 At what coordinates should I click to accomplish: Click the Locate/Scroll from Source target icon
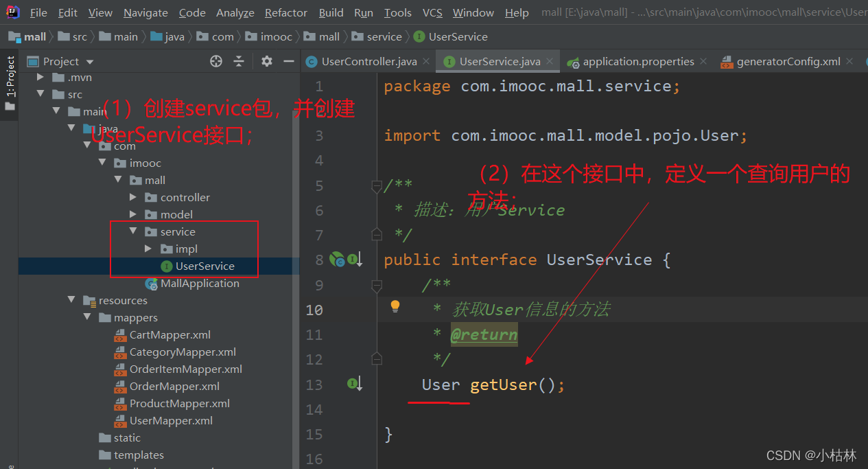(216, 61)
